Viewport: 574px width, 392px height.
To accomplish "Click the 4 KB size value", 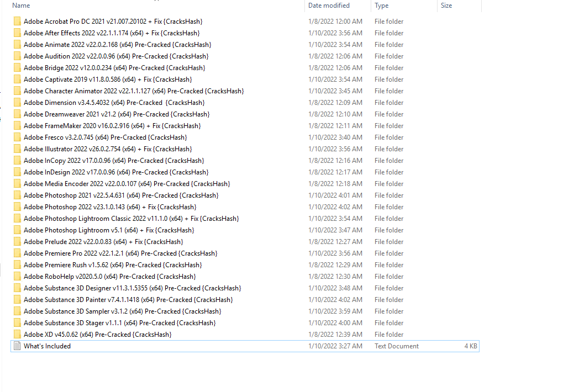I will click(471, 346).
